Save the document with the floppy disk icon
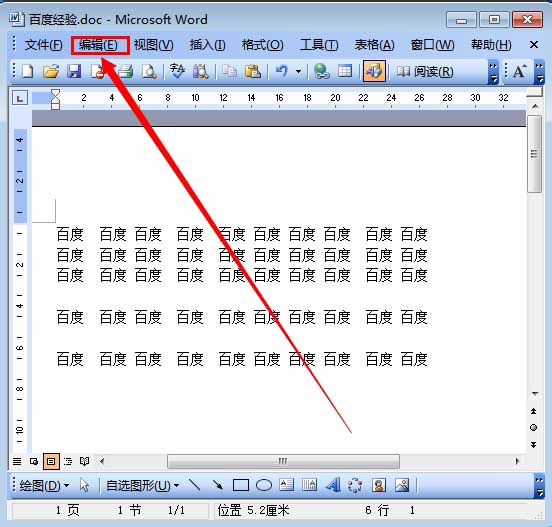The width and height of the screenshot is (552, 527). pos(74,71)
